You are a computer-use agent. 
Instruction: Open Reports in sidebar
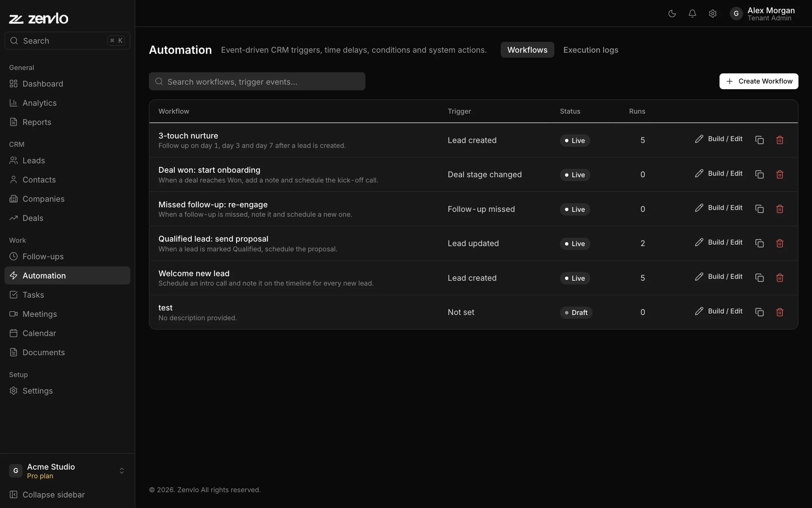click(67, 122)
